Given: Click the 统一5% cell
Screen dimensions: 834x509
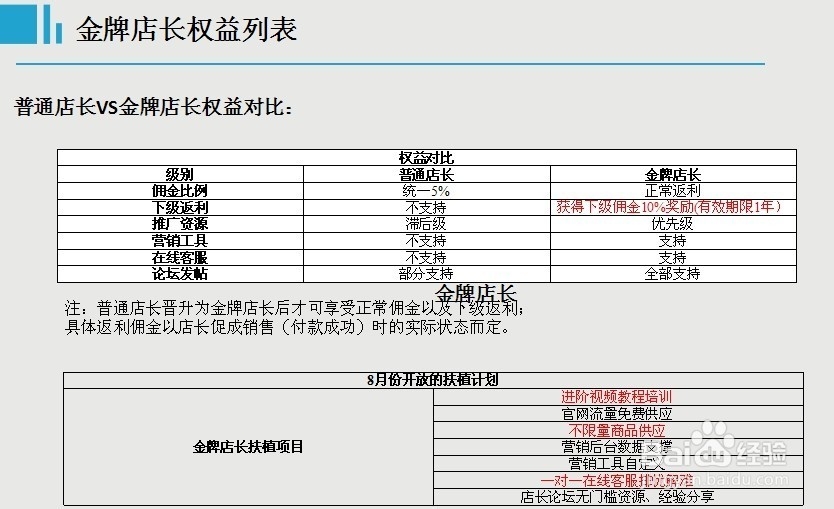Looking at the screenshot, I should pyautogui.click(x=427, y=190).
